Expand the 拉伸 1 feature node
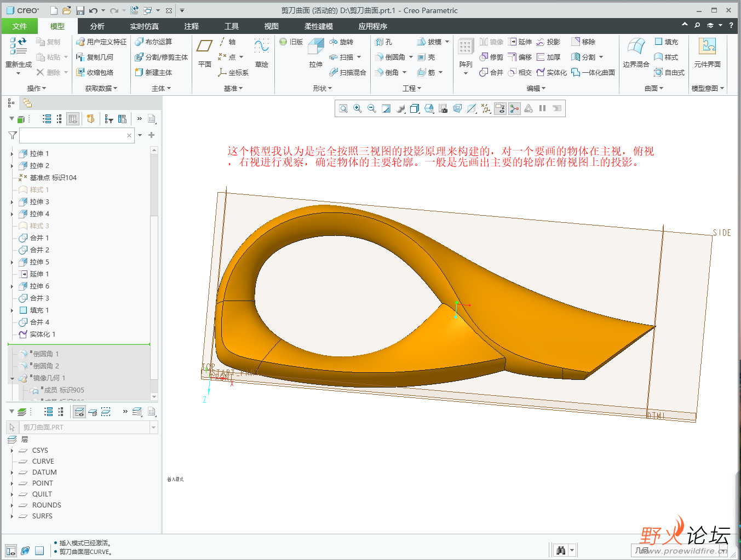 [x=12, y=154]
